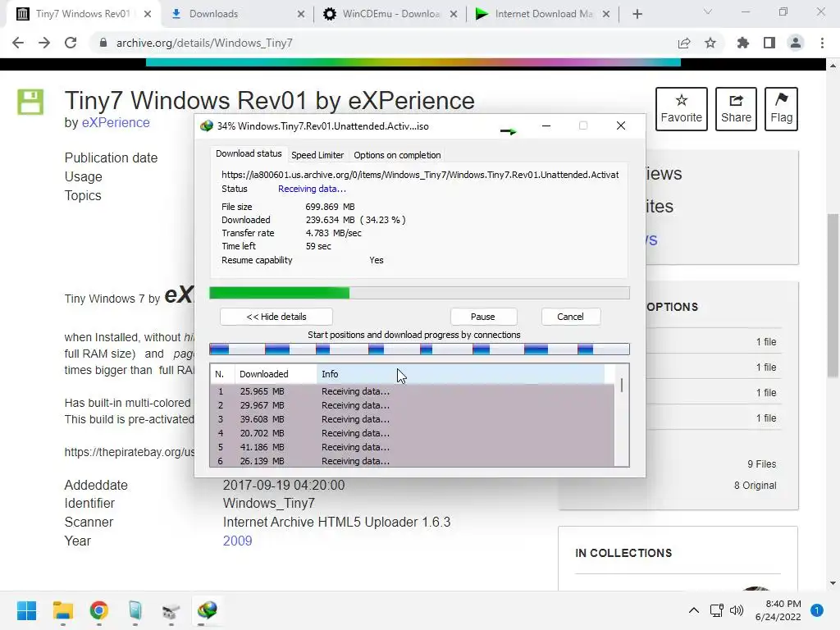Cancel the download
The height and width of the screenshot is (630, 840).
(x=571, y=317)
